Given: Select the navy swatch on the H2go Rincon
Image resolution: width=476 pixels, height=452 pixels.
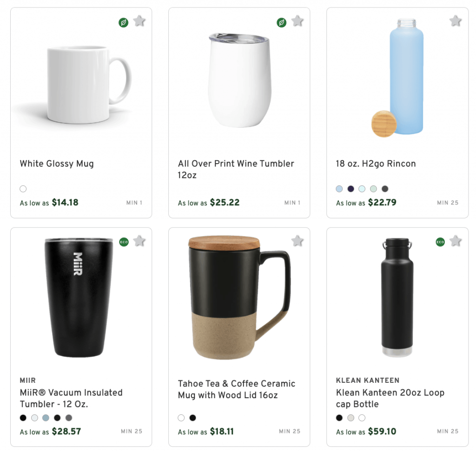Looking at the screenshot, I should 350,189.
